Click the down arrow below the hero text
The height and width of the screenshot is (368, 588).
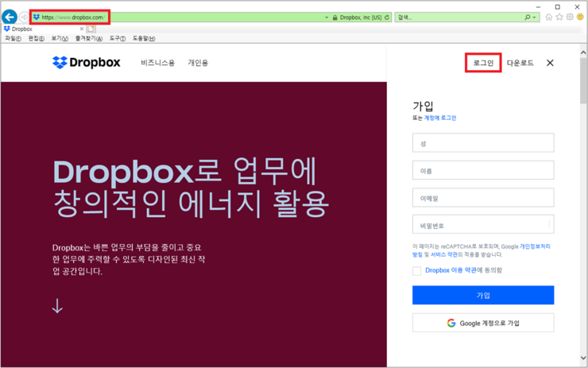57,306
